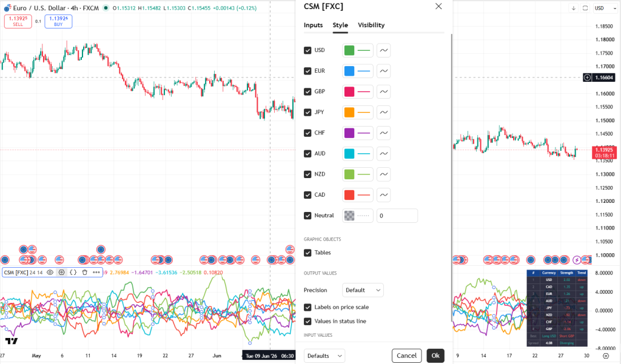Disable the AUD plot checkbox
The image size is (621, 364).
click(307, 153)
